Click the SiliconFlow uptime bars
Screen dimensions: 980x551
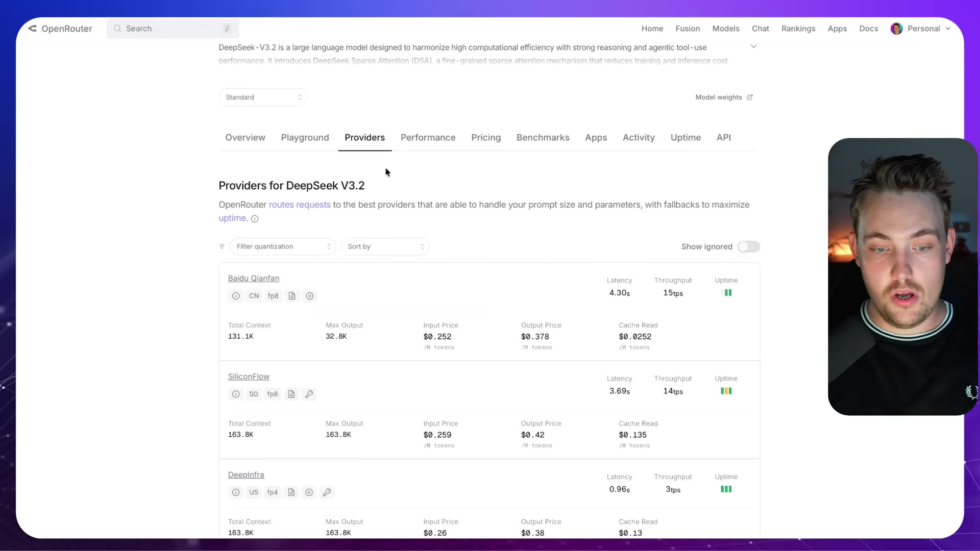click(x=726, y=391)
